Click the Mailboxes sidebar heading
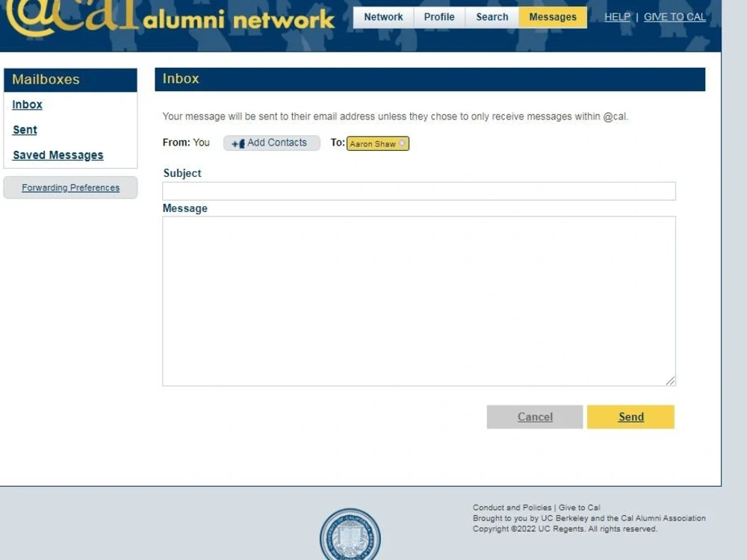This screenshot has width=747, height=560. pos(46,80)
